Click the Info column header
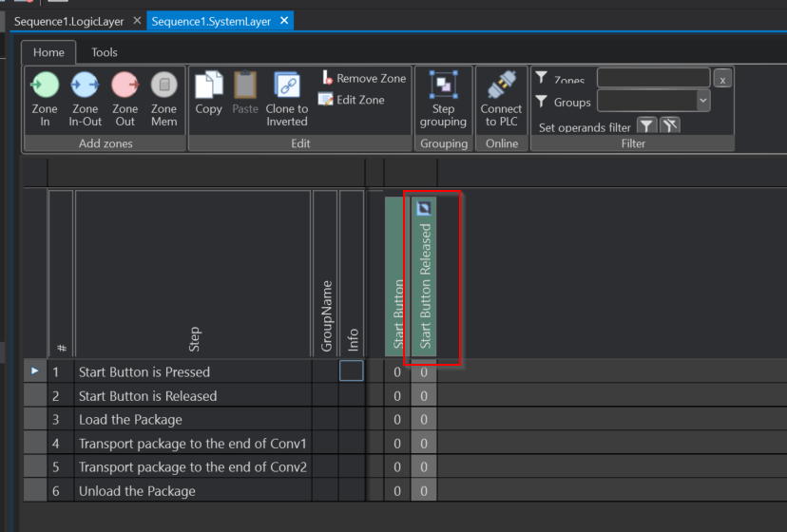787x532 pixels. [352, 274]
